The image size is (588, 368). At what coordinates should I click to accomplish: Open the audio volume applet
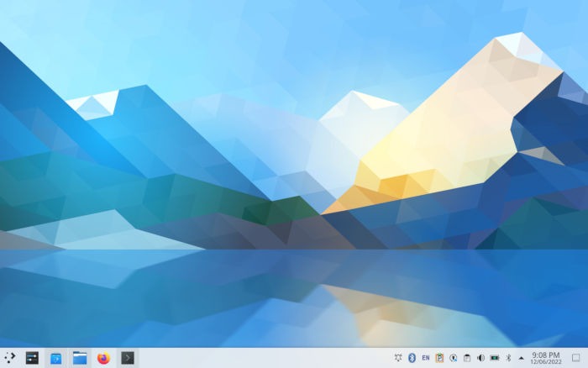(x=480, y=358)
